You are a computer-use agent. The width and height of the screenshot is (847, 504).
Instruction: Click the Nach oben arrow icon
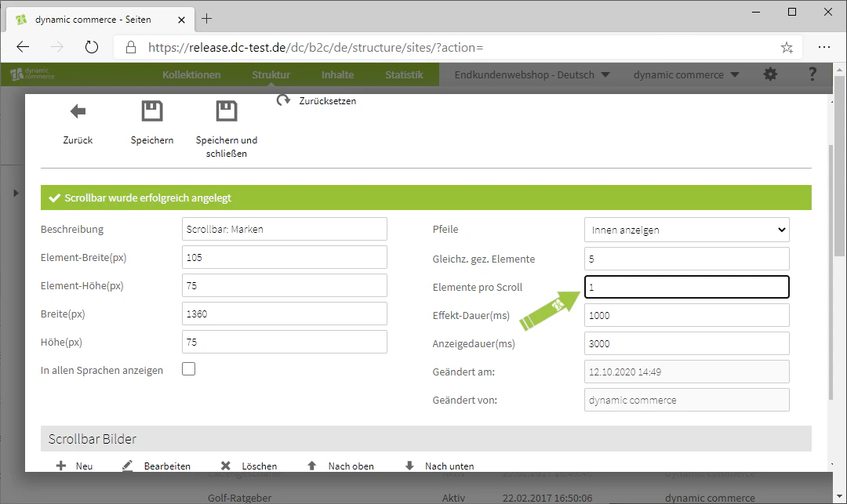[311, 466]
